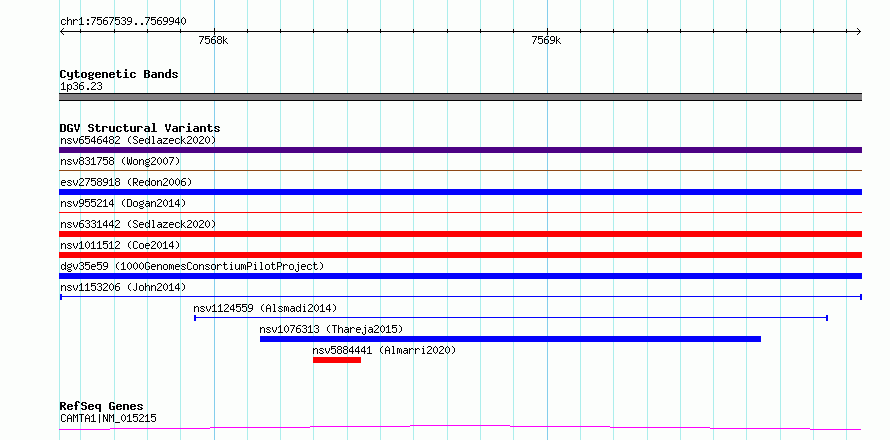Screen dimensions: 890x440
Task: Click variant label nsv831758 (Wong2007)
Action: [120, 161]
